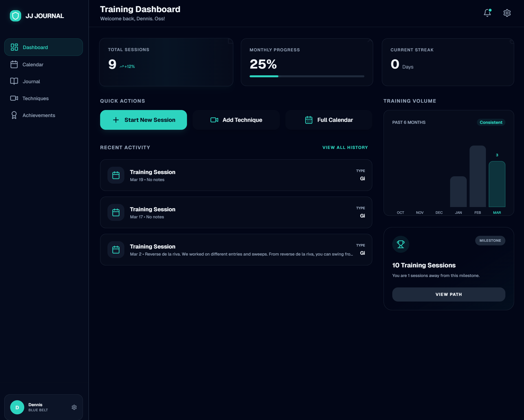Select the Journal book icon
This screenshot has height=420, width=524.
14,81
